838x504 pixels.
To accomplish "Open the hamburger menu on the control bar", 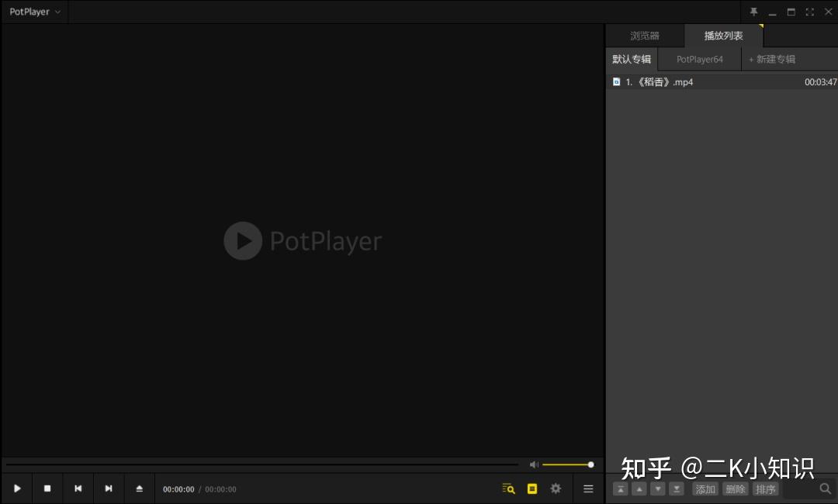I will (x=587, y=488).
